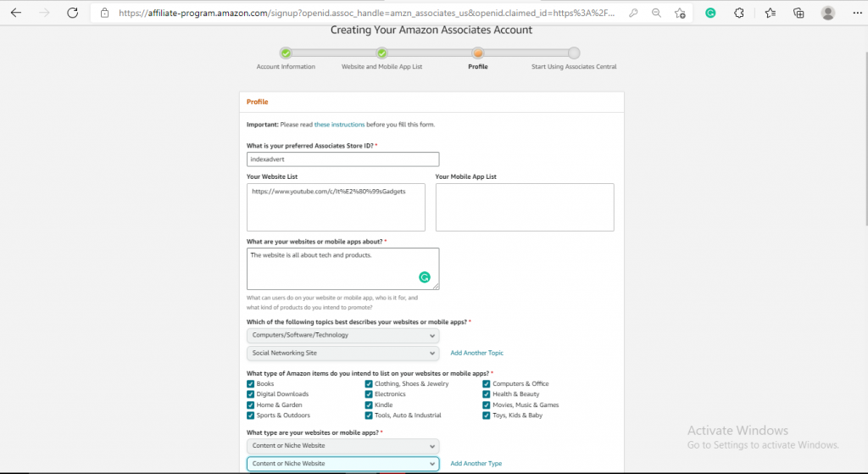Click the websites description textarea
Screen dimensions: 868x474
tap(342, 269)
